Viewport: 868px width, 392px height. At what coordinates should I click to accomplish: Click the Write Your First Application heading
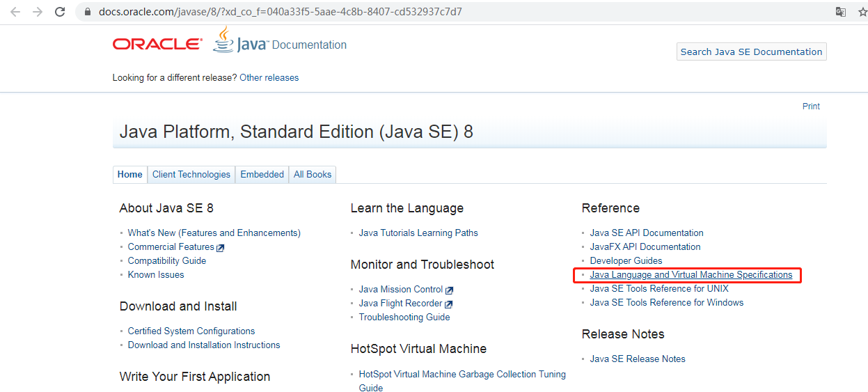(195, 377)
